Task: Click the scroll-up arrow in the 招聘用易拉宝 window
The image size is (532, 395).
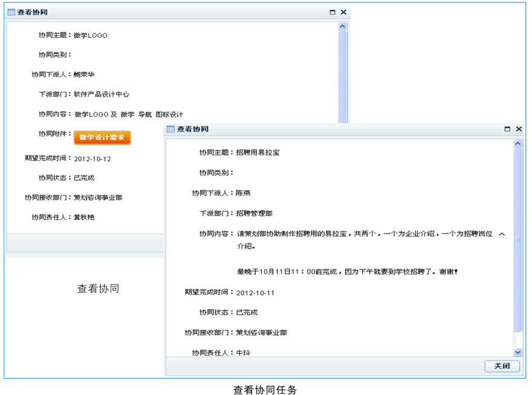Action: [x=517, y=144]
